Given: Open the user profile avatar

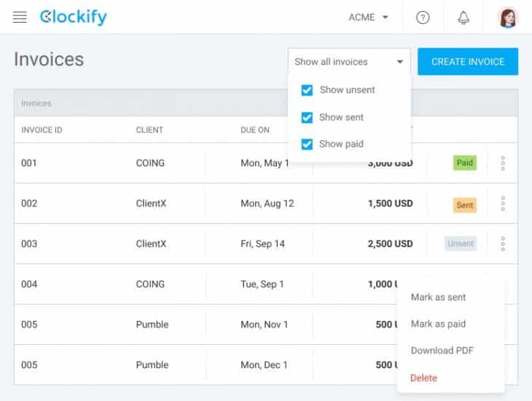Looking at the screenshot, I should (x=507, y=17).
